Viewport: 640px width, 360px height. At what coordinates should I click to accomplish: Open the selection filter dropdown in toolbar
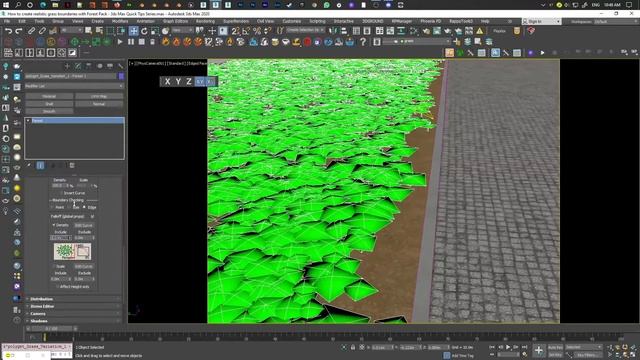pyautogui.click(x=72, y=31)
